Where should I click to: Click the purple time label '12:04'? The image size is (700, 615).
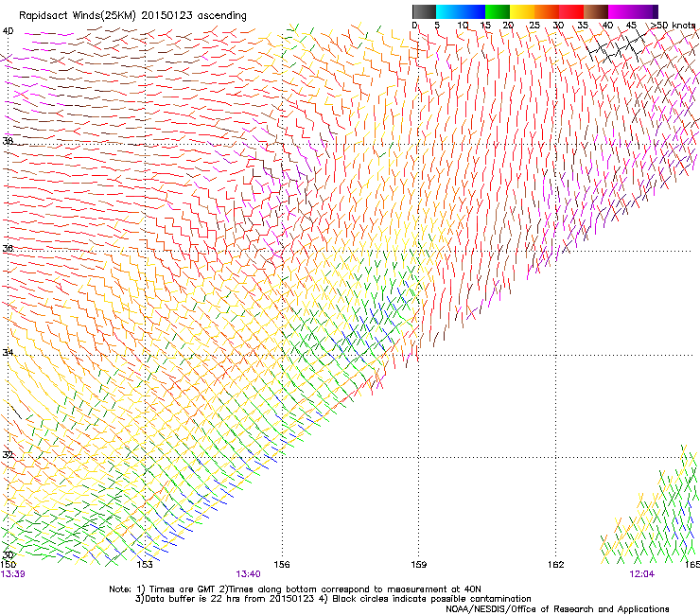642,574
